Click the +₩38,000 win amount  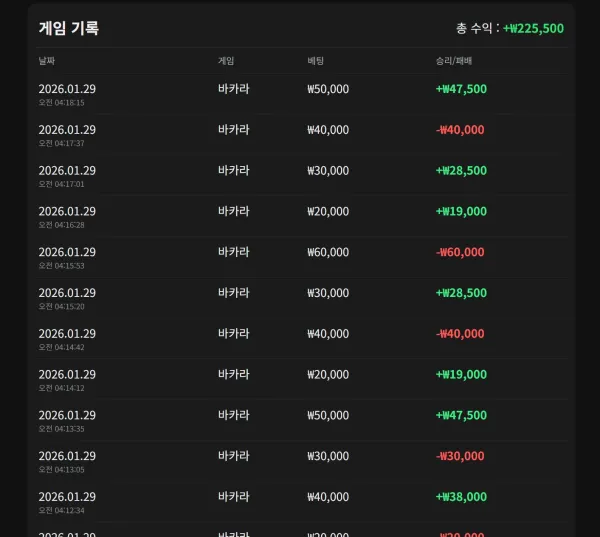[461, 497]
